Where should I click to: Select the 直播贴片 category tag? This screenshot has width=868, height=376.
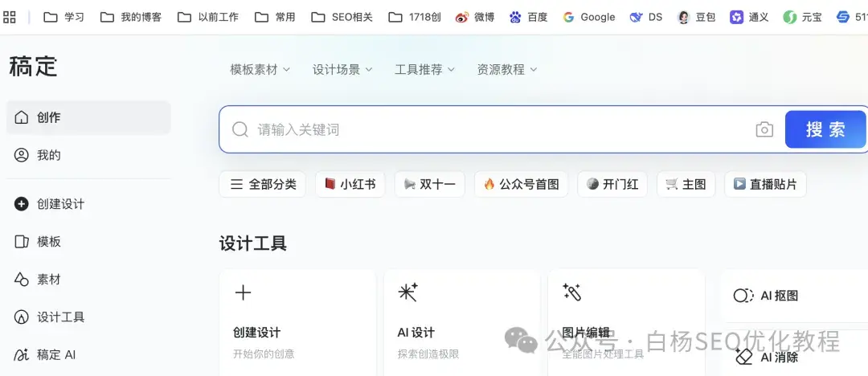765,184
